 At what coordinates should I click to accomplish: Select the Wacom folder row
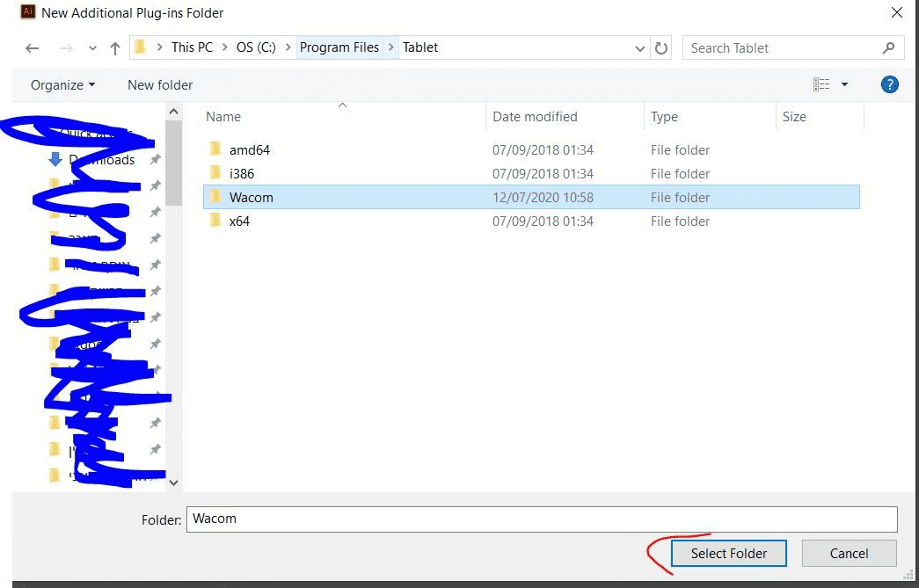pyautogui.click(x=531, y=198)
